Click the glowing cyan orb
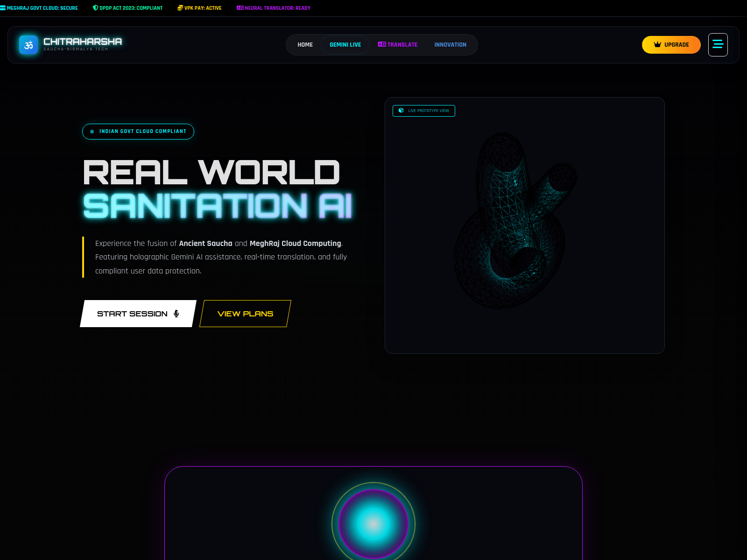 (x=373, y=524)
